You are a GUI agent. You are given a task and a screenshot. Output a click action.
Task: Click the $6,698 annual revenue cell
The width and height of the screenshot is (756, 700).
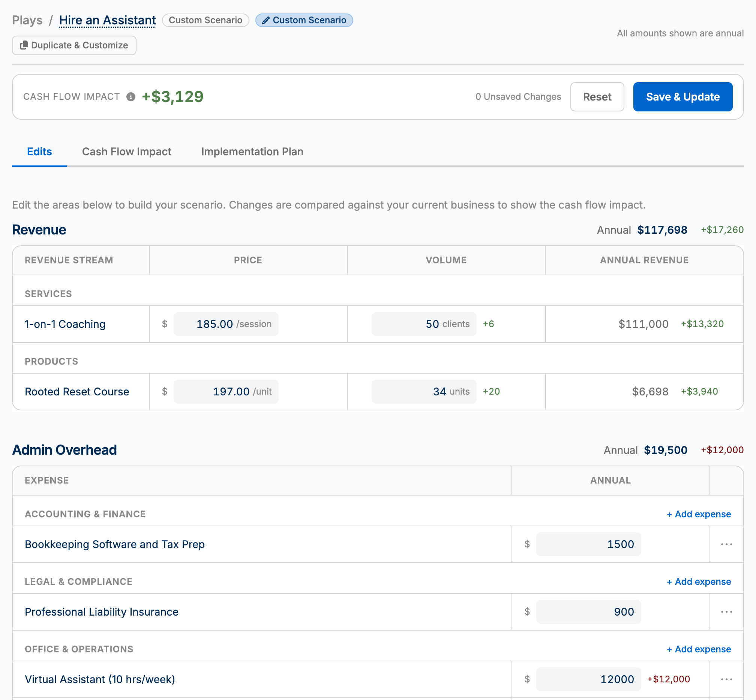click(x=650, y=391)
